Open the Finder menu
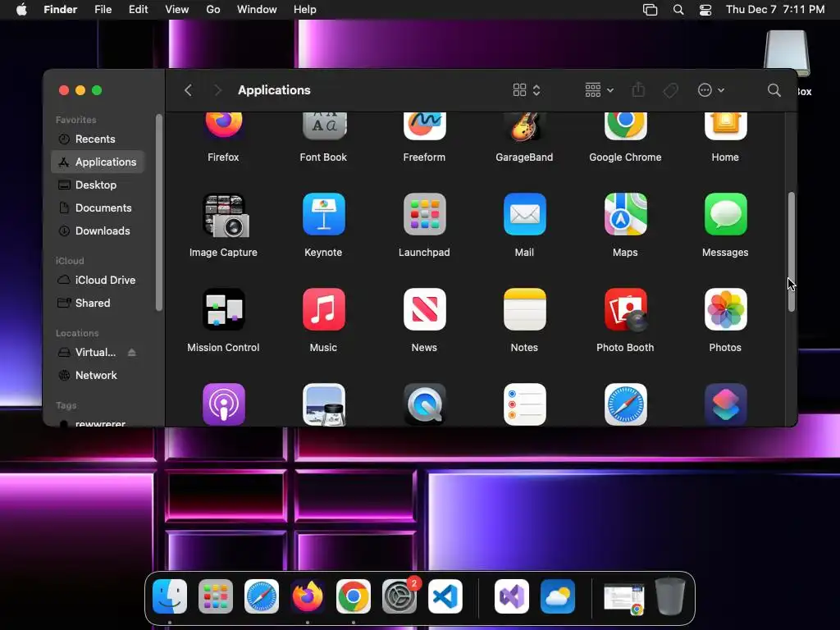 60,10
